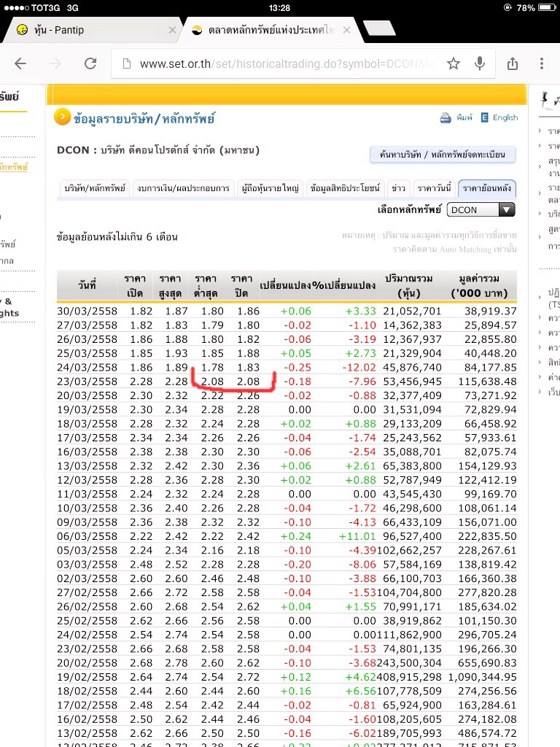The image size is (560, 747).
Task: Open the งบการเงิน/ผลประกอบการ tab
Action: (x=183, y=188)
